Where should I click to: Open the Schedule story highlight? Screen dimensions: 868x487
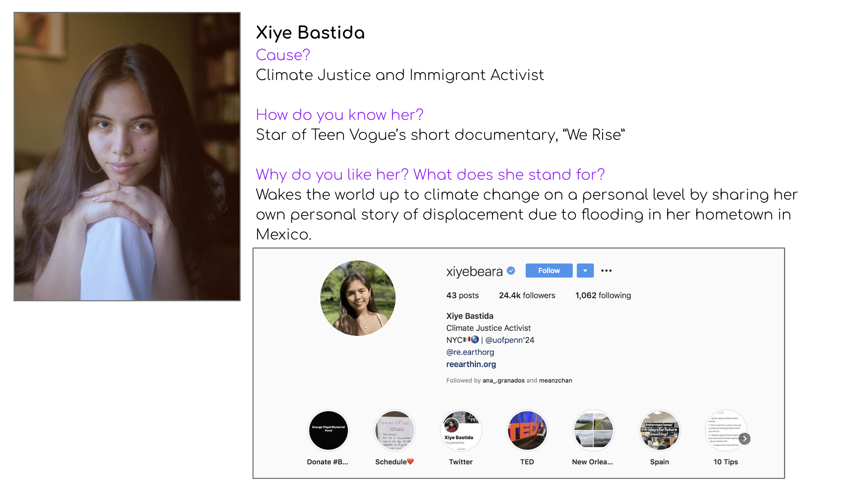(395, 430)
